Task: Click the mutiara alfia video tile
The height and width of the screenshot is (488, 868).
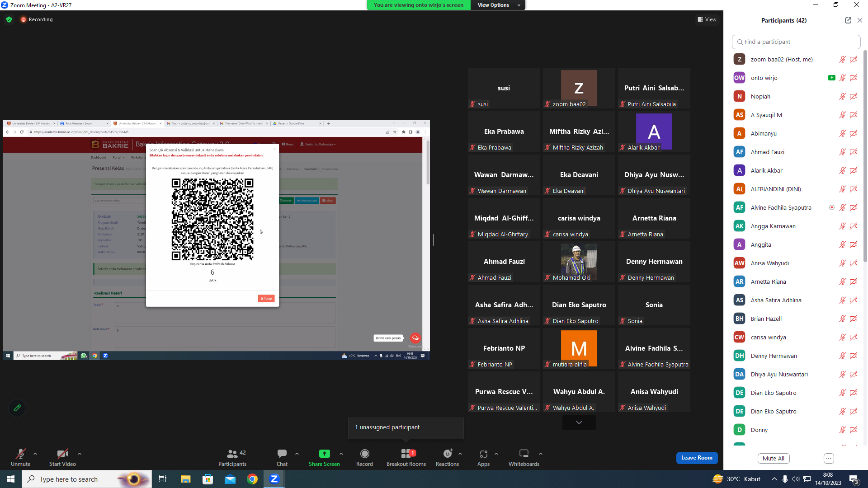Action: point(579,348)
